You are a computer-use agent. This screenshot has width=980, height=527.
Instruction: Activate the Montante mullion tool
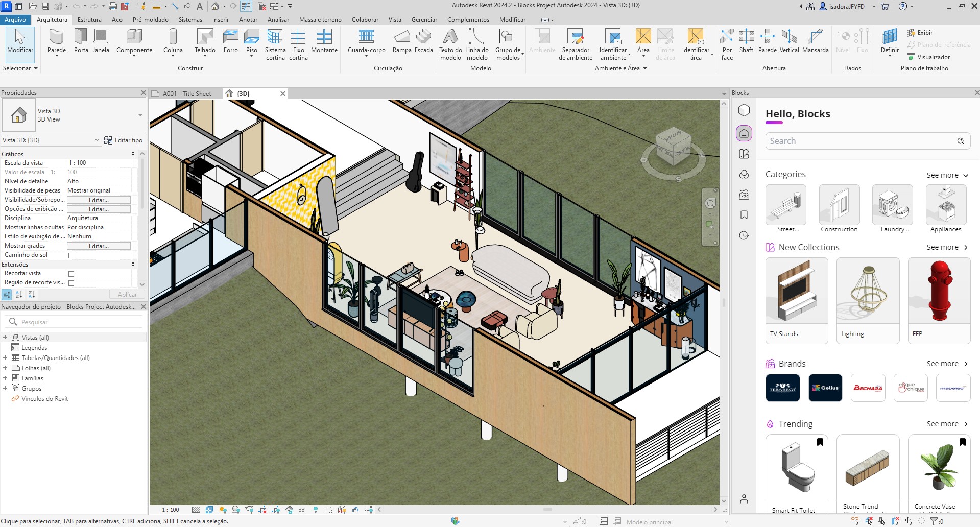(324, 41)
